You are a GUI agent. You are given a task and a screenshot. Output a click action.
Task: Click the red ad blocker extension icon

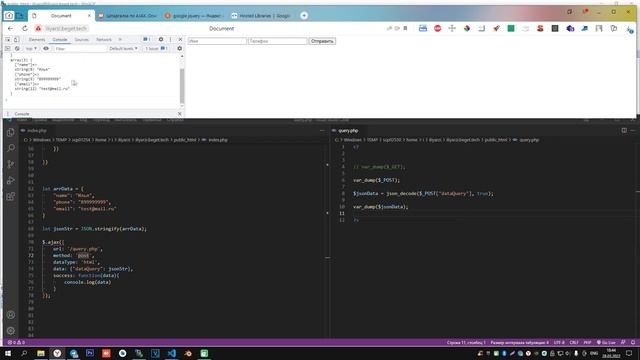tap(438, 29)
